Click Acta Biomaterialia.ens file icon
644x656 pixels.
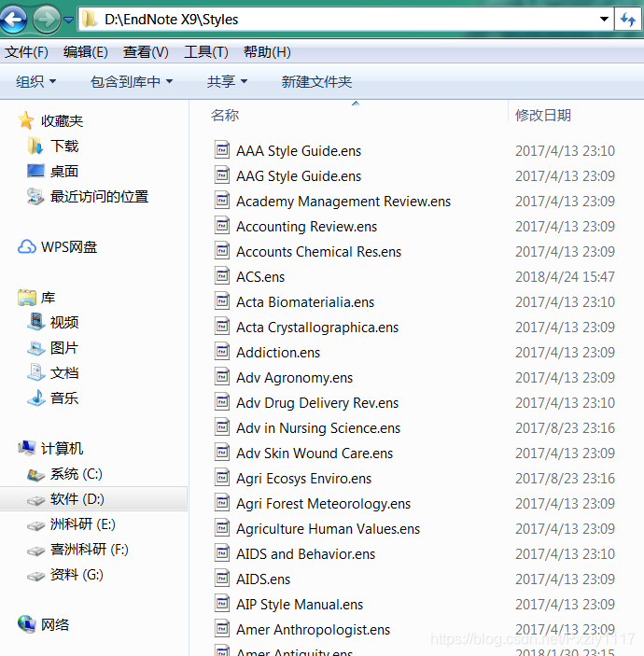222,300
